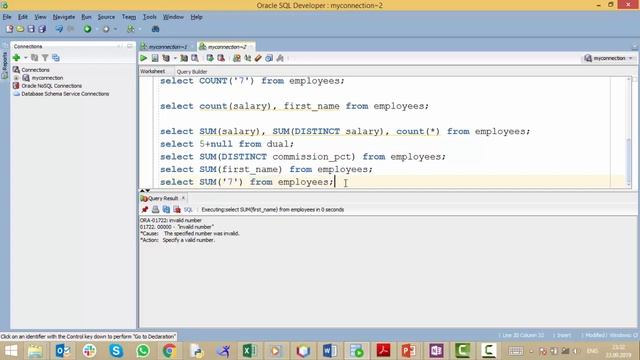Open the myconnection connection selector dropdown
The height and width of the screenshot is (360, 640).
tap(608, 58)
